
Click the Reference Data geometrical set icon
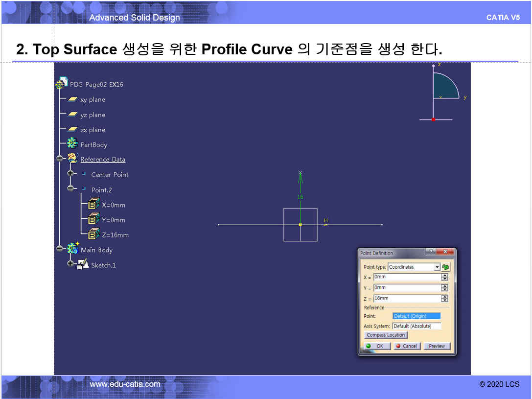pyautogui.click(x=73, y=158)
